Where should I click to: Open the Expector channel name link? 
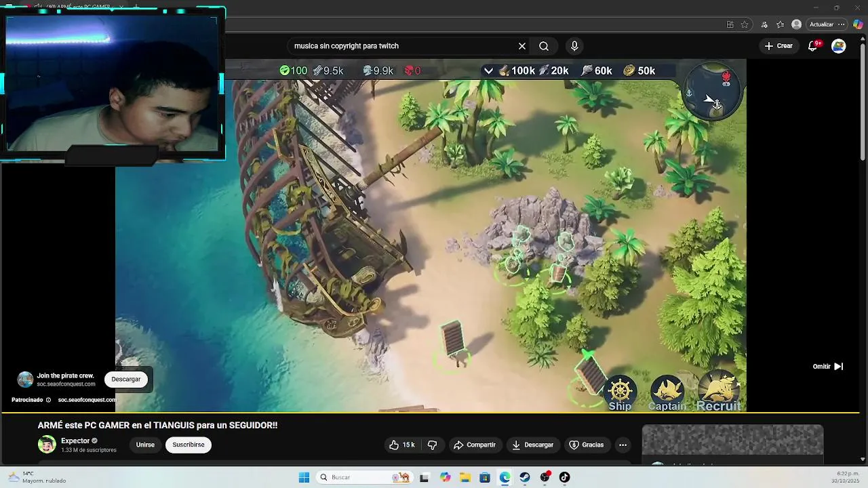pyautogui.click(x=75, y=441)
